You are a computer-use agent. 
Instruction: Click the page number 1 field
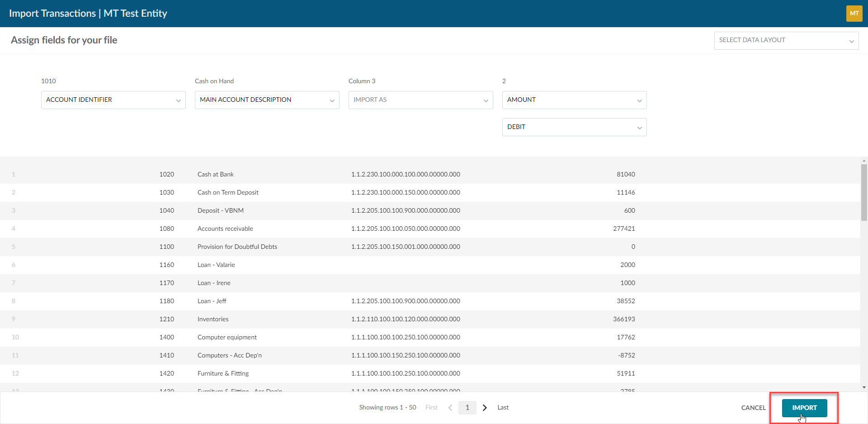tap(467, 408)
